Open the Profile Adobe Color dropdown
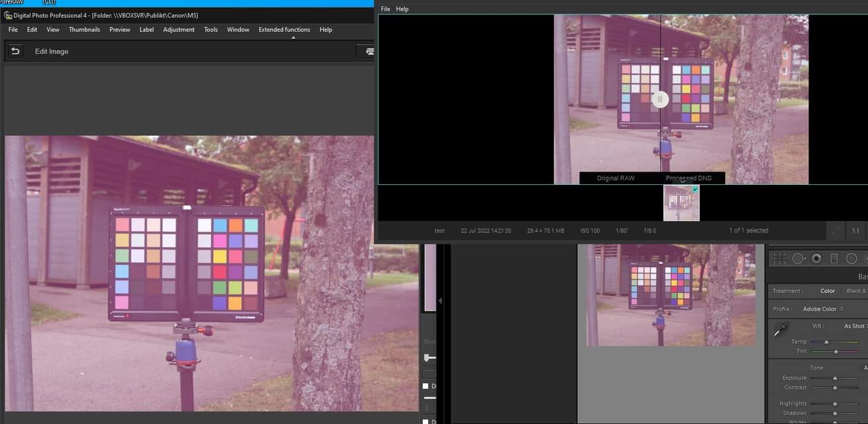The width and height of the screenshot is (868, 424). (822, 308)
